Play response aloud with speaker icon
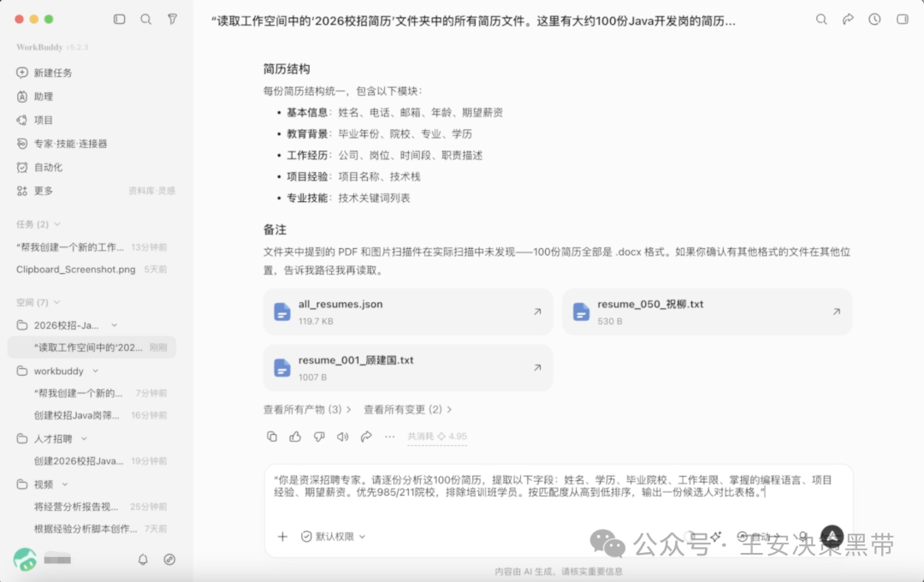 (342, 436)
